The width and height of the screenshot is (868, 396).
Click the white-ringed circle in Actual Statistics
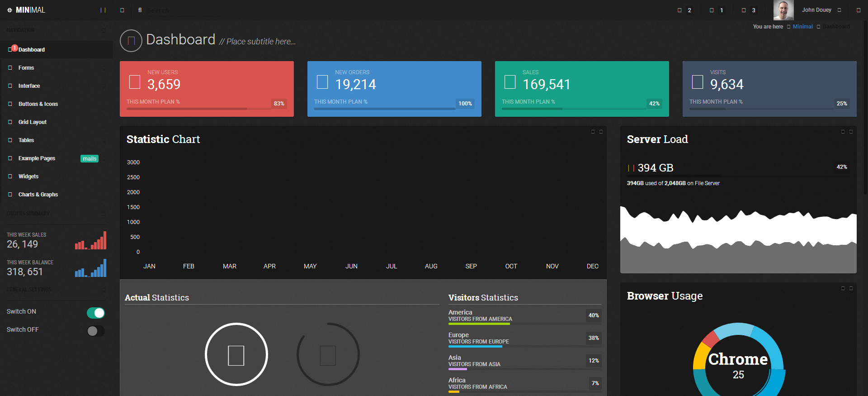pyautogui.click(x=236, y=354)
